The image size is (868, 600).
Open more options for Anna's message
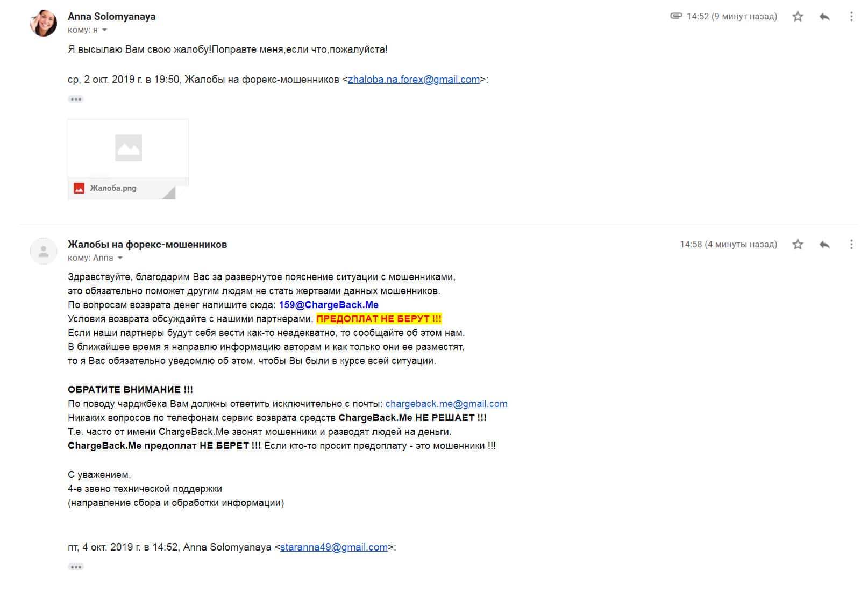[851, 17]
